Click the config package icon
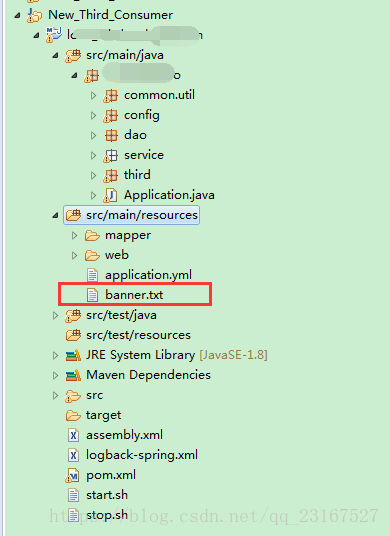 pos(110,116)
